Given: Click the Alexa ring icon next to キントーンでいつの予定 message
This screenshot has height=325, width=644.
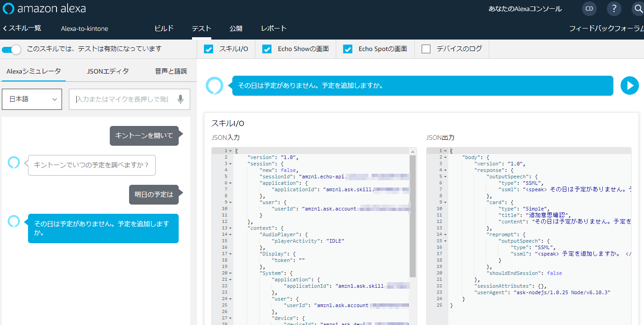Looking at the screenshot, I should [x=14, y=162].
